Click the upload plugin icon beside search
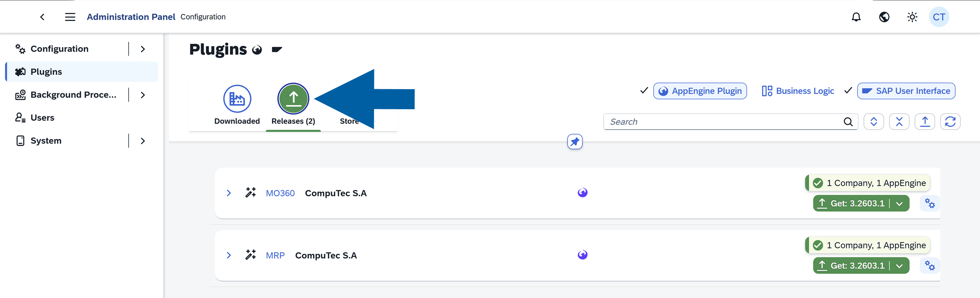 (925, 122)
